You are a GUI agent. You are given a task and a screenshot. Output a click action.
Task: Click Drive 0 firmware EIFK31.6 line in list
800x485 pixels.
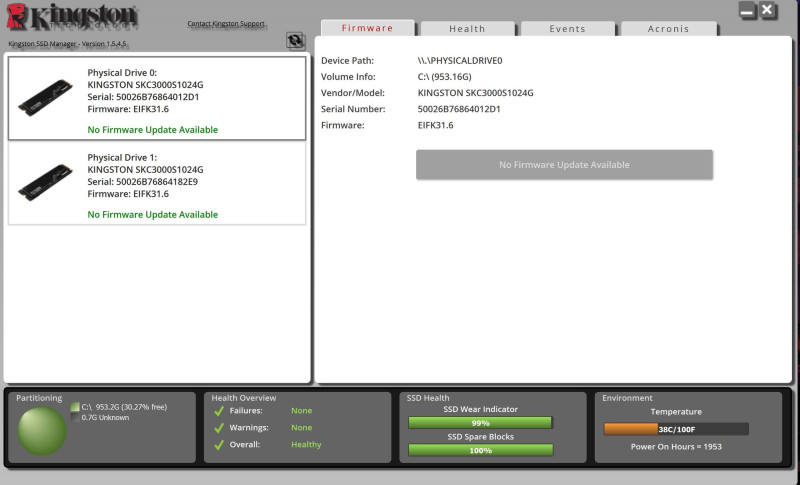tap(128, 109)
